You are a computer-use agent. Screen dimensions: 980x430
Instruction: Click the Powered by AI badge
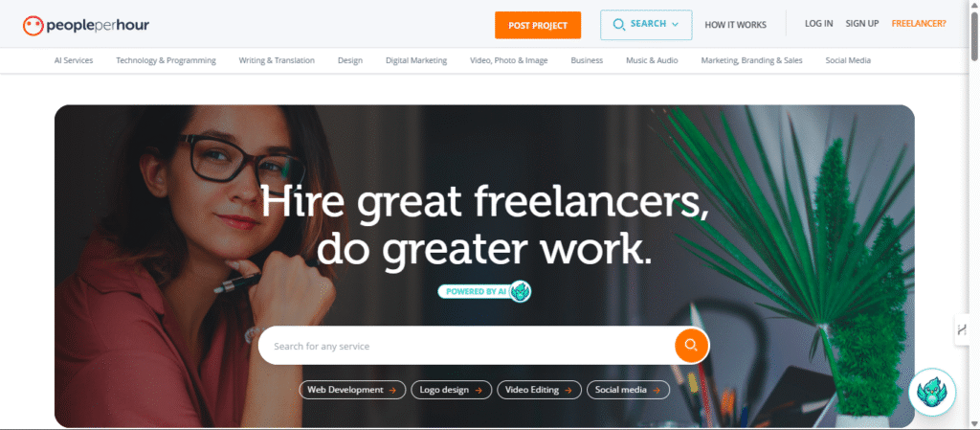click(x=484, y=291)
